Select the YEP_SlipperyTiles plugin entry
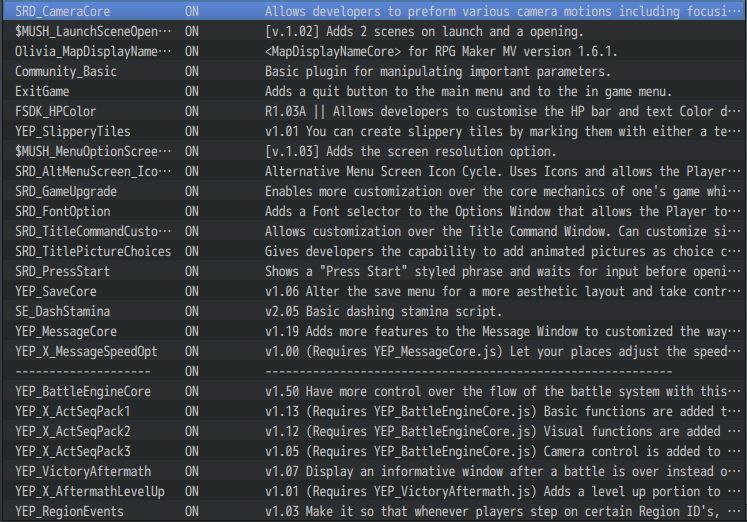The height and width of the screenshot is (522, 747). pos(73,132)
